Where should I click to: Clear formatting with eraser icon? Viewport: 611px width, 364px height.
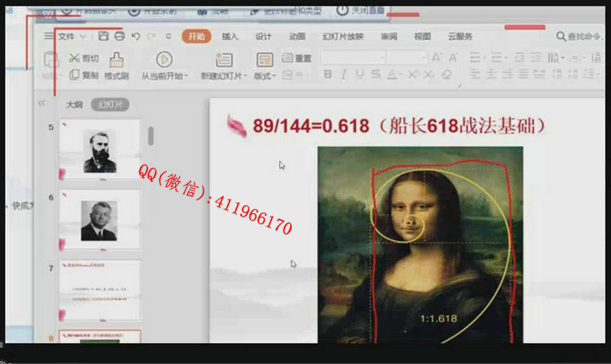[x=446, y=74]
